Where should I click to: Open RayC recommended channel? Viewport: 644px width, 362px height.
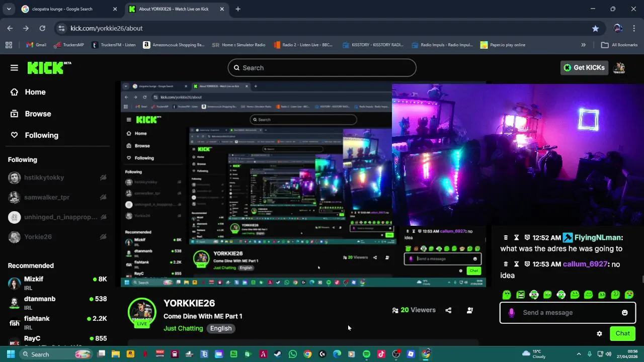[57, 340]
